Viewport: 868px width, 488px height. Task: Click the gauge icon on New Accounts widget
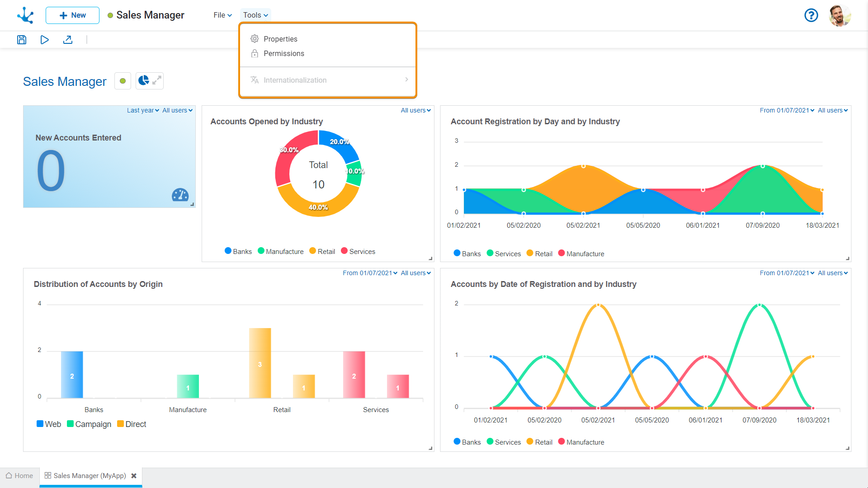click(180, 195)
